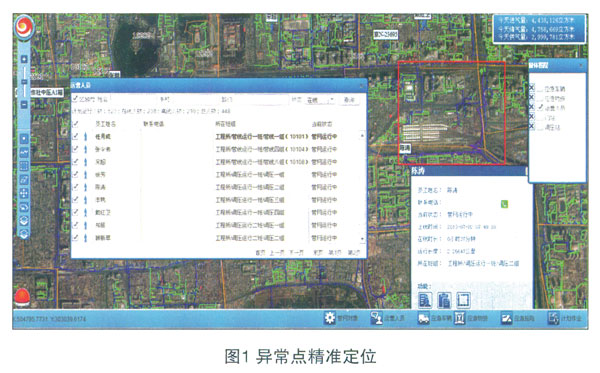600x373 pixels.
Task: Open the 计划作业 bottom toolbar item
Action: click(565, 318)
